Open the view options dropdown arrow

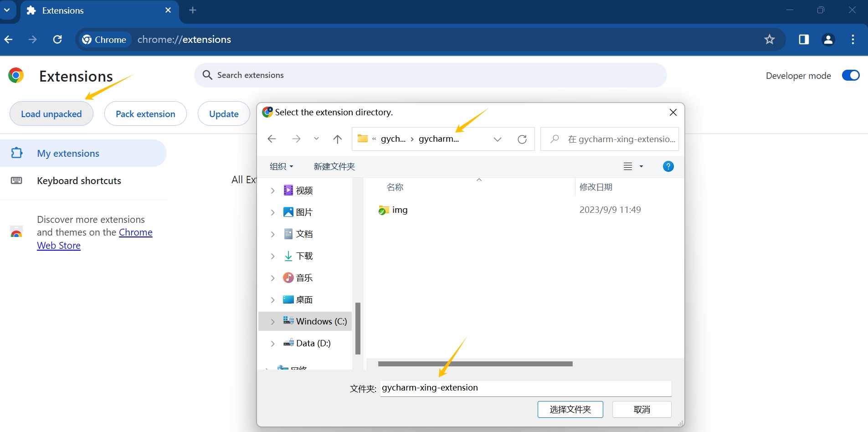point(641,166)
